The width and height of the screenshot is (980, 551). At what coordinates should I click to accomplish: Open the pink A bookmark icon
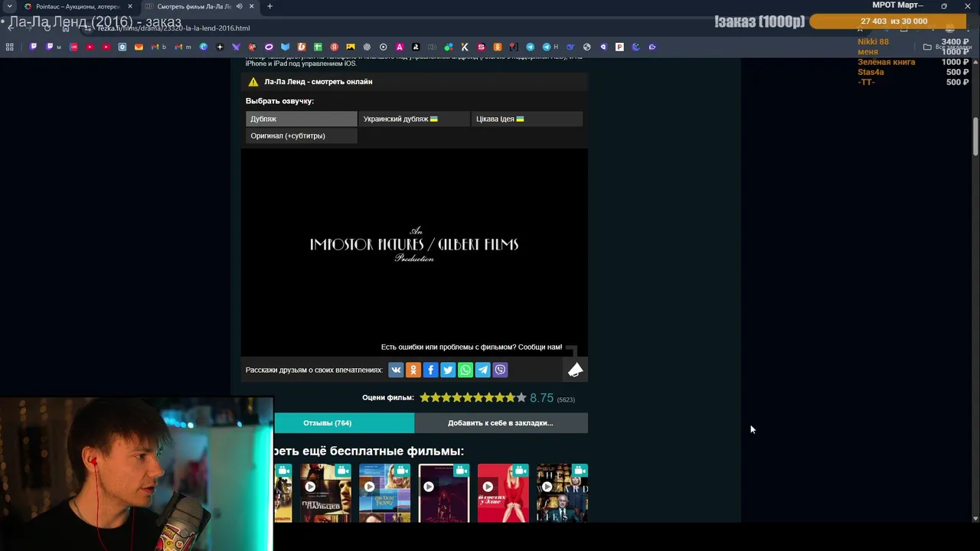pos(399,47)
